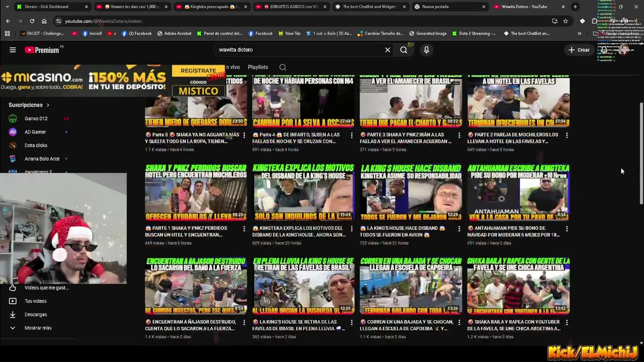Open the YouTube hamburger guide menu
Viewport: 644px width, 362px height.
pos(13,50)
